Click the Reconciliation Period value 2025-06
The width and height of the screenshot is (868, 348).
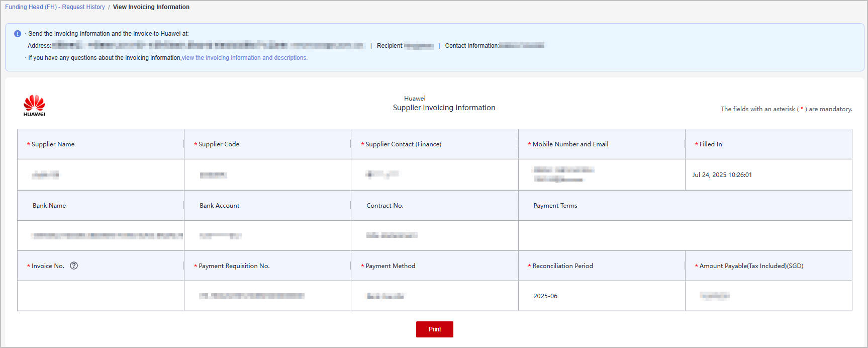pyautogui.click(x=545, y=296)
